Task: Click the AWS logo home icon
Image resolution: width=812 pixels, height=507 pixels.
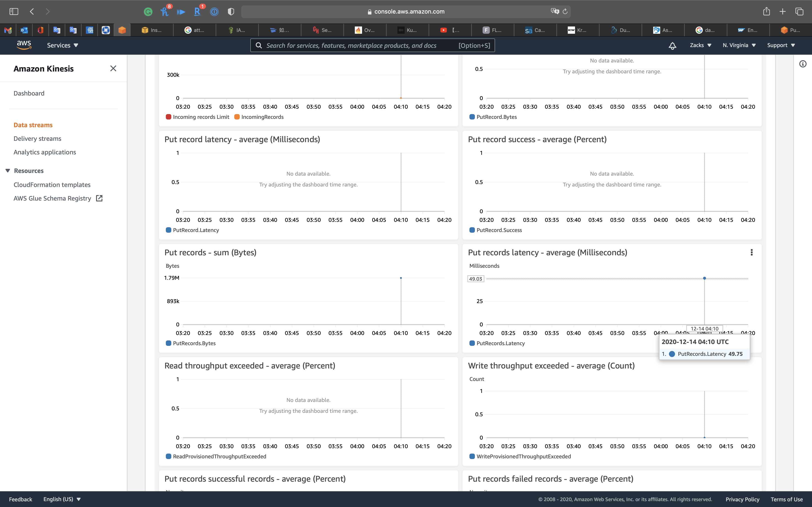Action: pos(24,45)
